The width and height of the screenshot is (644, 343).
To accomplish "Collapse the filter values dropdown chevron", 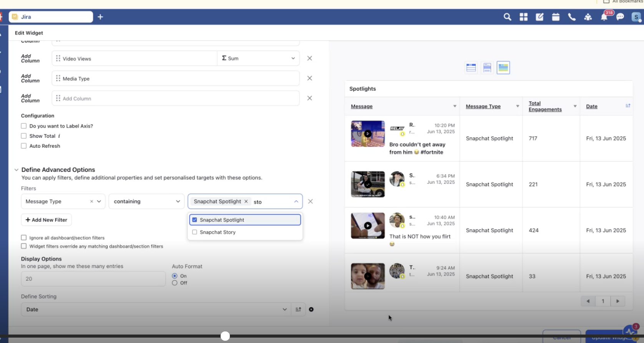I will pos(296,201).
